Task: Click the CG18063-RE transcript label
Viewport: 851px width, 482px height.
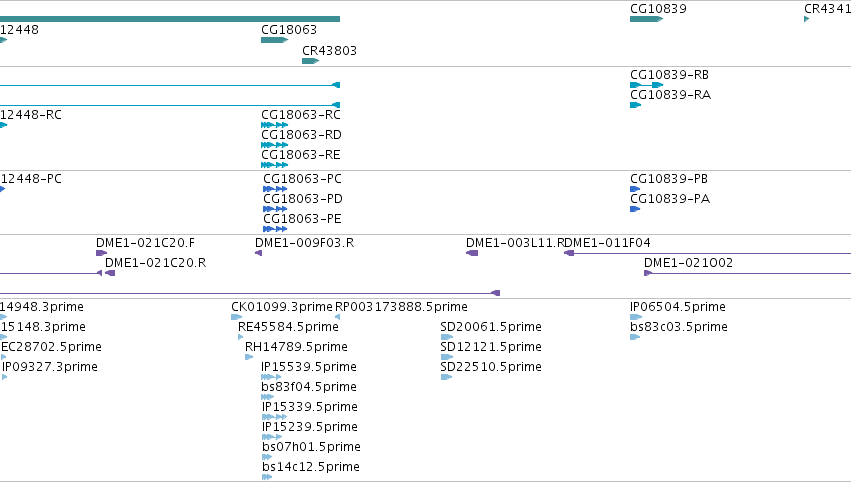Action: click(301, 155)
